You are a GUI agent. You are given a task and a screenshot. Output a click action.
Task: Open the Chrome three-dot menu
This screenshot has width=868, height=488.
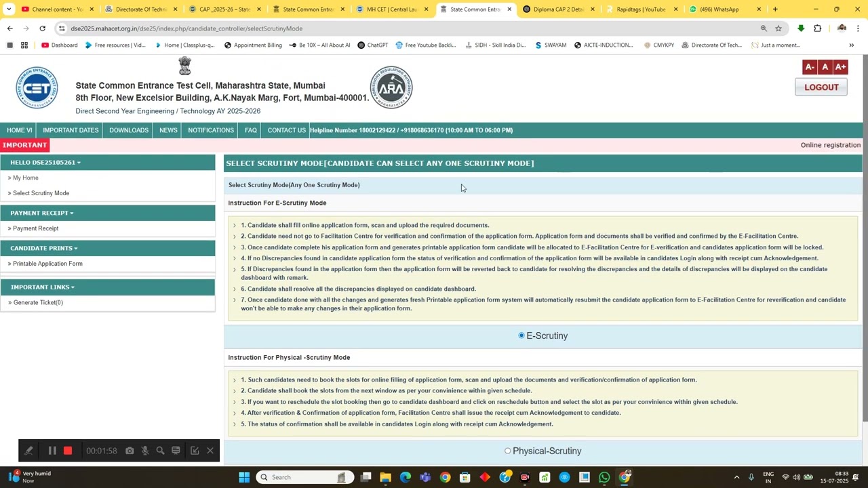point(858,28)
